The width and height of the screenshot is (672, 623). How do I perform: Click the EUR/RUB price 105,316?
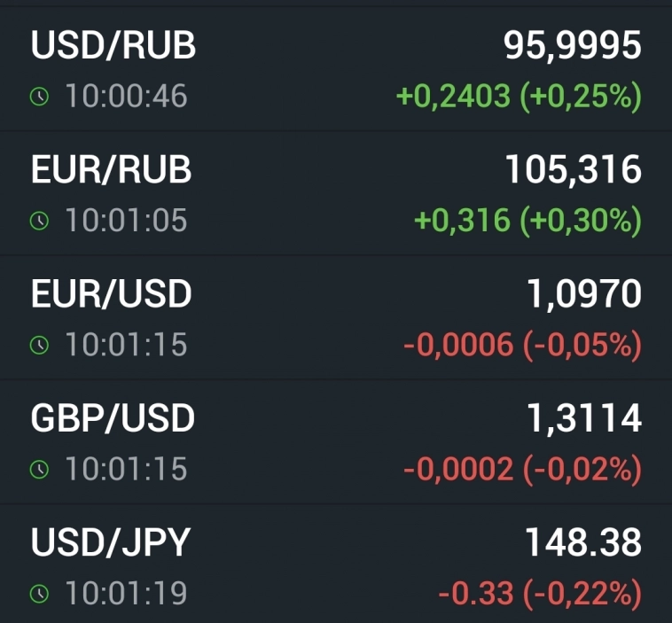click(573, 169)
